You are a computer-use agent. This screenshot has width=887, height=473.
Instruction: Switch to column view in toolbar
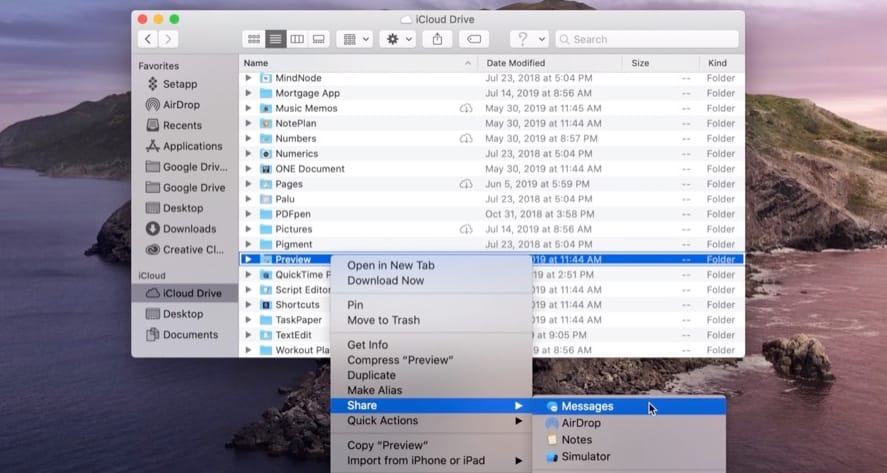[x=297, y=39]
